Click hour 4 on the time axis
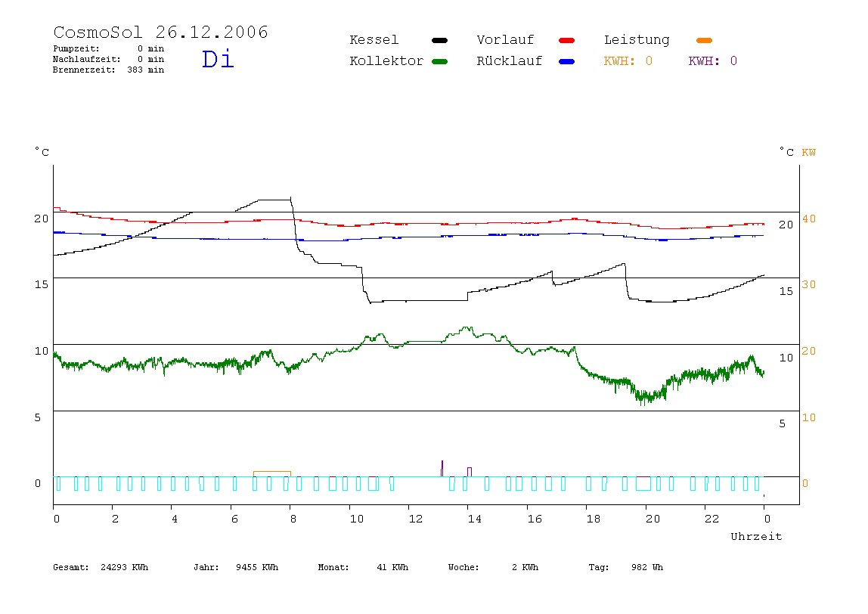The width and height of the screenshot is (868, 614). pyautogui.click(x=175, y=519)
